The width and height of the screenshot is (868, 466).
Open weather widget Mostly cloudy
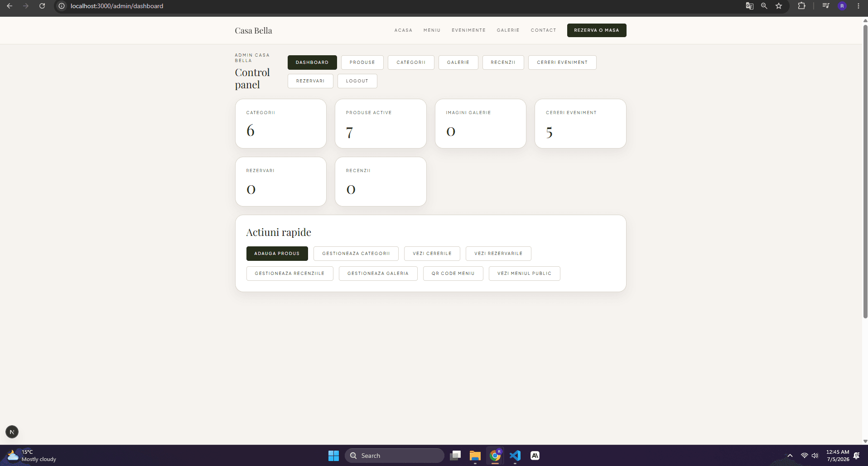32,456
